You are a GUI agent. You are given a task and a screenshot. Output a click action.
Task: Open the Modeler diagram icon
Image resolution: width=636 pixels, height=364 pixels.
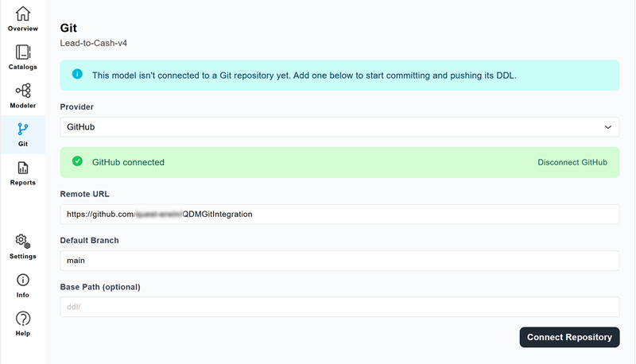(x=23, y=91)
